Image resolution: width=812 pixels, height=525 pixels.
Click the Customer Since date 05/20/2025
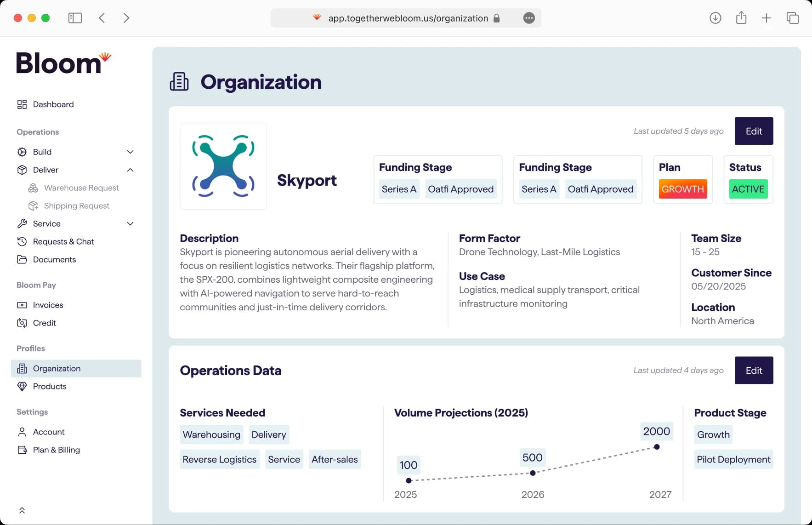tap(718, 286)
